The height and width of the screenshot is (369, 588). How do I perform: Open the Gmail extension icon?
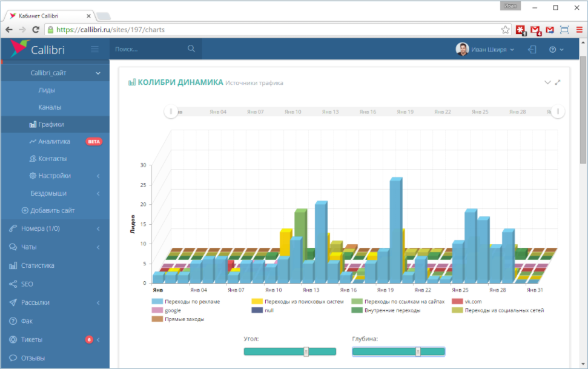535,29
